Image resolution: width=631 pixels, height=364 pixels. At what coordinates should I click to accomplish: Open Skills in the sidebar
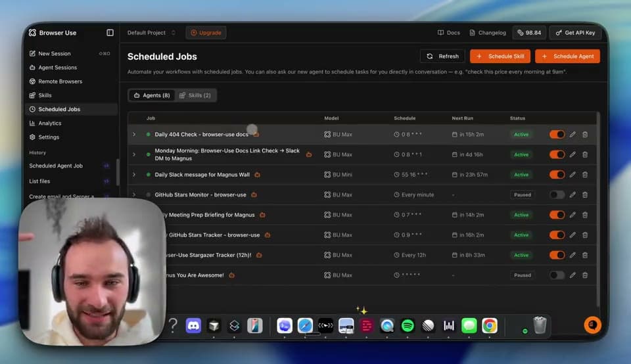pos(70,95)
